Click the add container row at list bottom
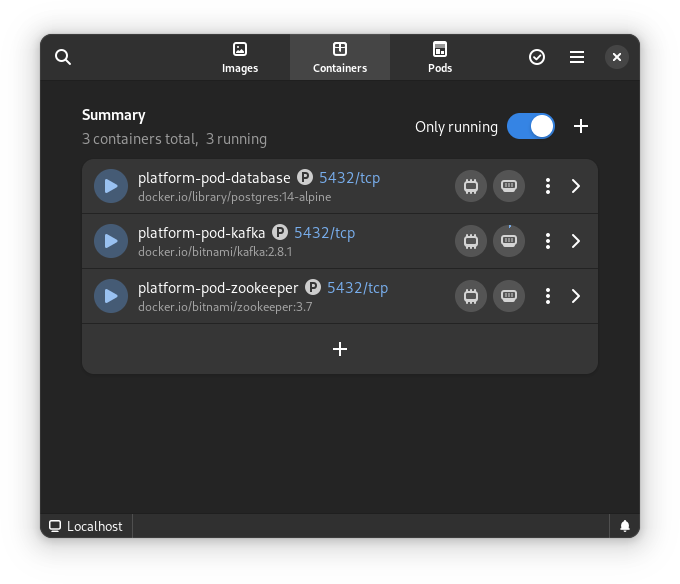 click(x=340, y=349)
